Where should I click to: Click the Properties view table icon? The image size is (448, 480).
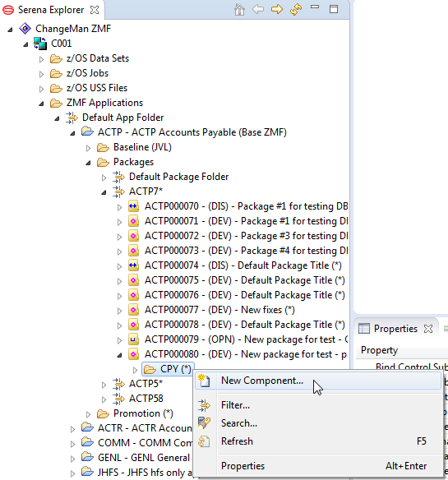[364, 329]
